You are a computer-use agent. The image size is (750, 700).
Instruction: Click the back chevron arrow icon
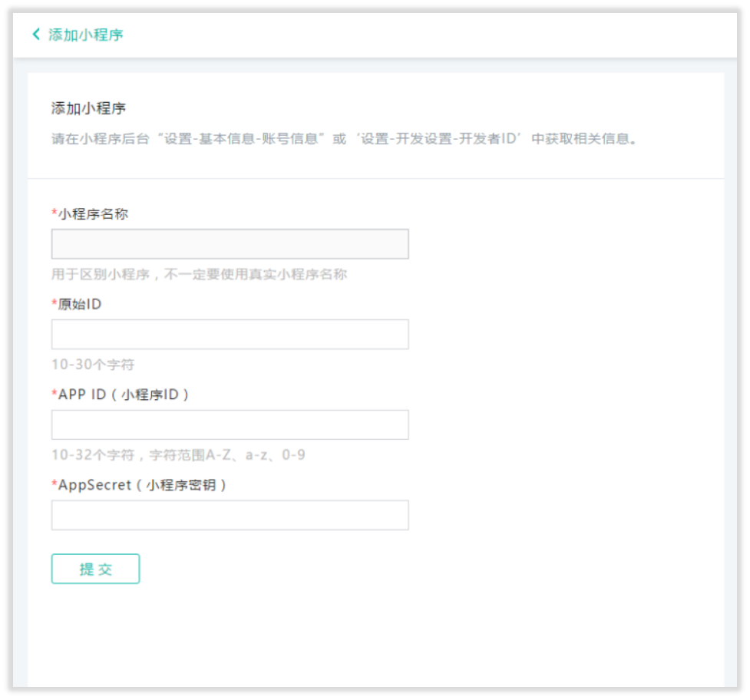(x=35, y=35)
